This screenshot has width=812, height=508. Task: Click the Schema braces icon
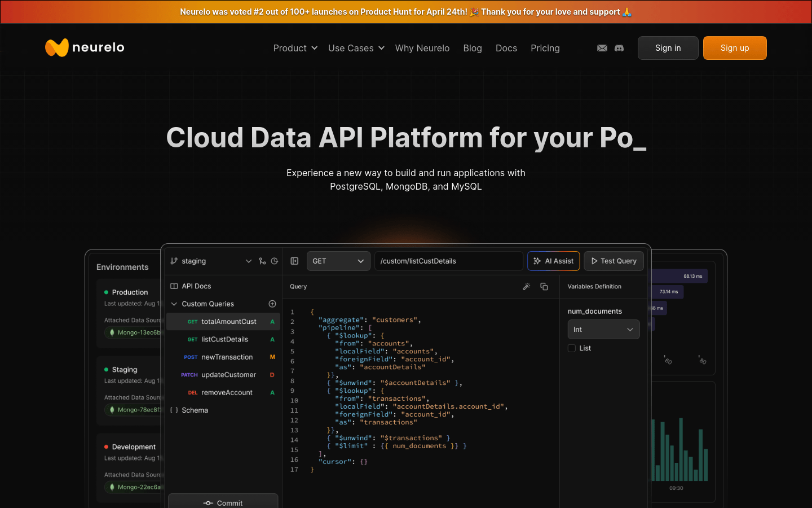(x=174, y=410)
